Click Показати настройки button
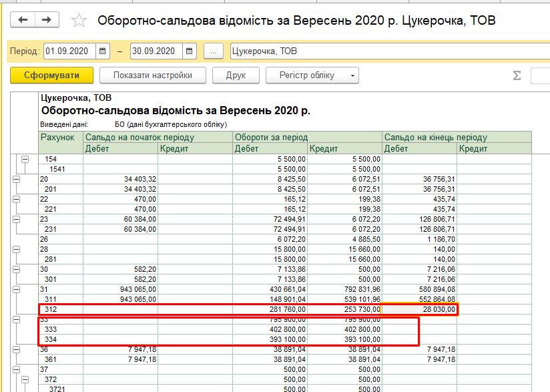Image resolution: width=550 pixels, height=392 pixels. (x=153, y=75)
